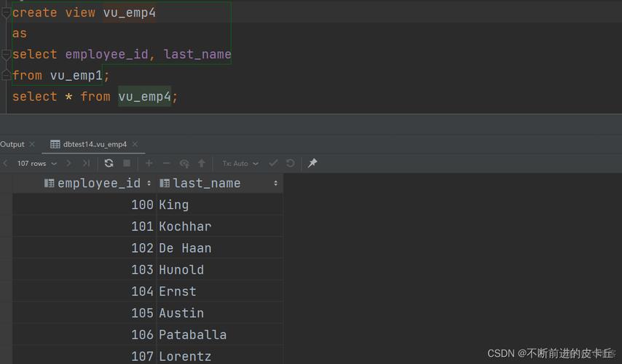Click last_name in the select list

coord(197,55)
